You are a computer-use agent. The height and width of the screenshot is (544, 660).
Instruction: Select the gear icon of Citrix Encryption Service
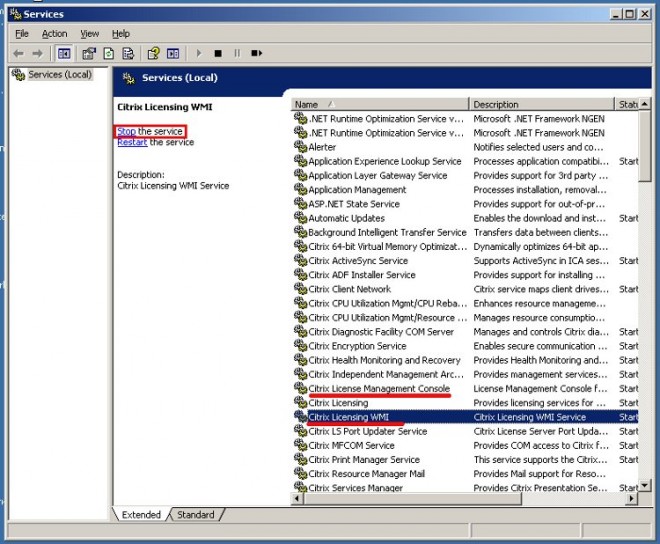click(x=301, y=345)
